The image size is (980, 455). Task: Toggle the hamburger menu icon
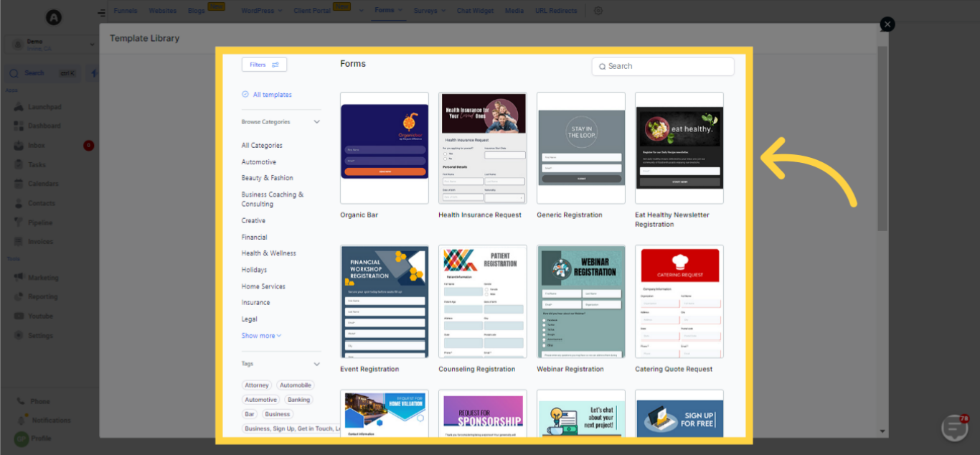[102, 12]
